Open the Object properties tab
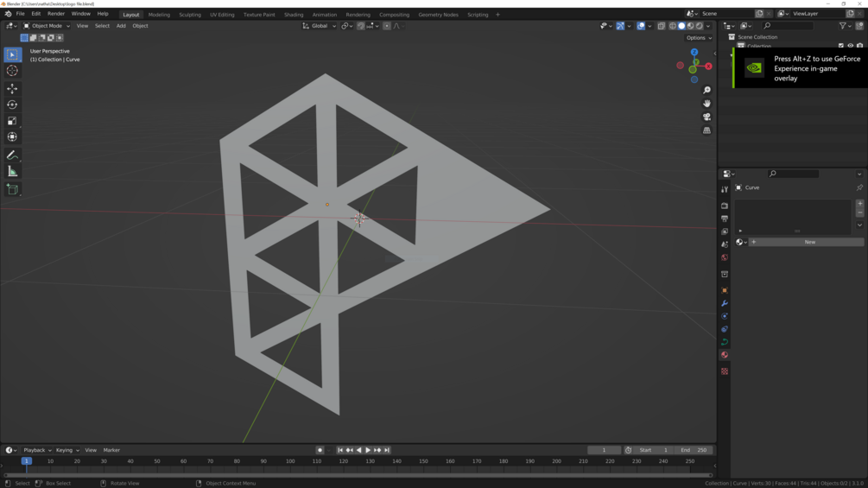Image resolution: width=868 pixels, height=488 pixels. (x=725, y=290)
